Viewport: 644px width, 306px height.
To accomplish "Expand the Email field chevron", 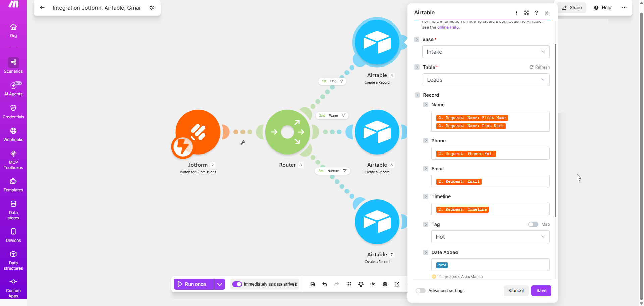I will (426, 169).
